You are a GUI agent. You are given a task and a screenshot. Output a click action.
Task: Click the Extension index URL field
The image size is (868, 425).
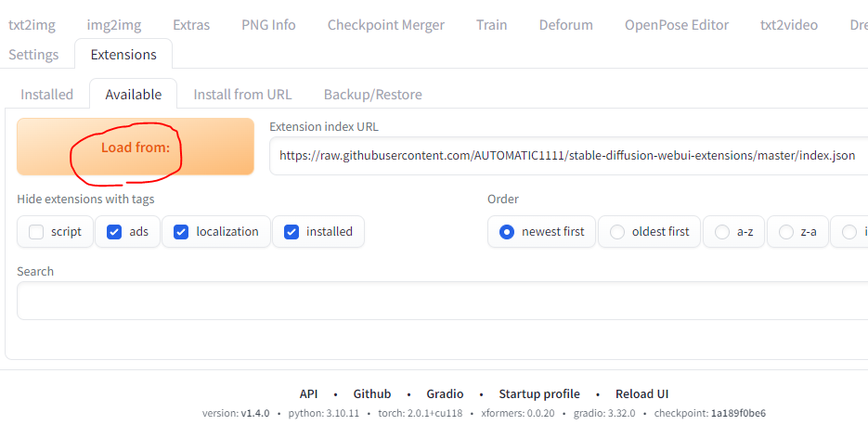pos(568,156)
